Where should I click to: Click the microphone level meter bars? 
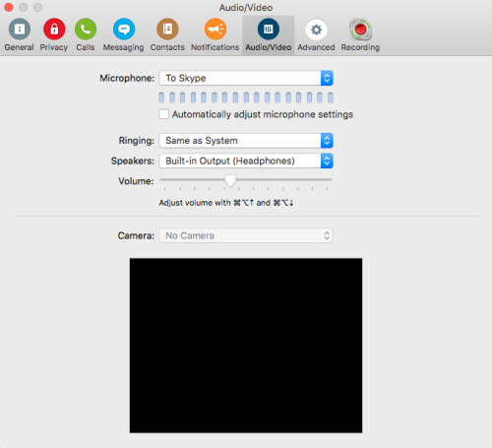pos(246,97)
